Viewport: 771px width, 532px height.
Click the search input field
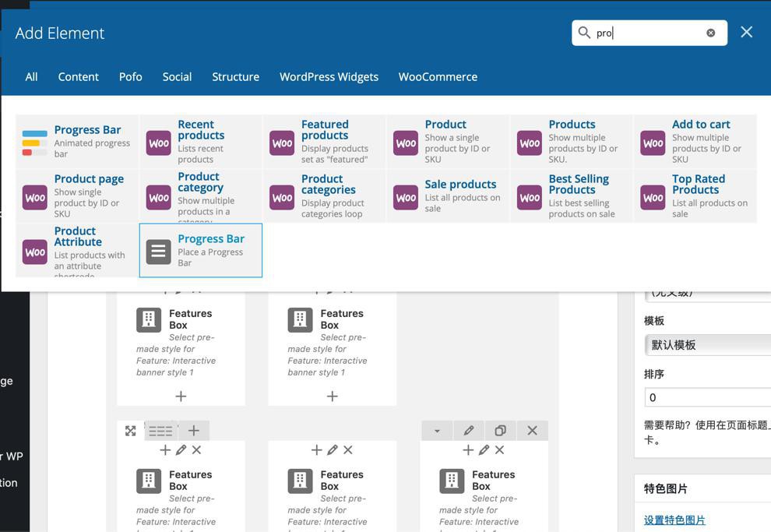tap(649, 33)
